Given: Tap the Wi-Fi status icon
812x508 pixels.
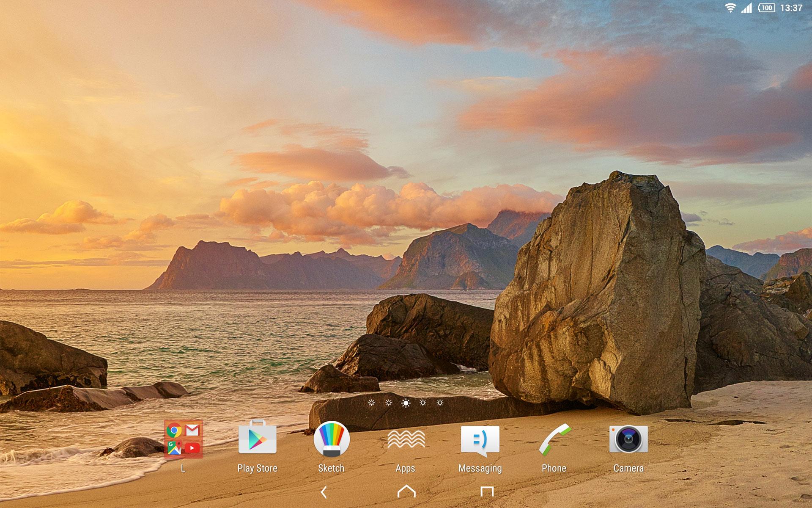Looking at the screenshot, I should [x=730, y=8].
